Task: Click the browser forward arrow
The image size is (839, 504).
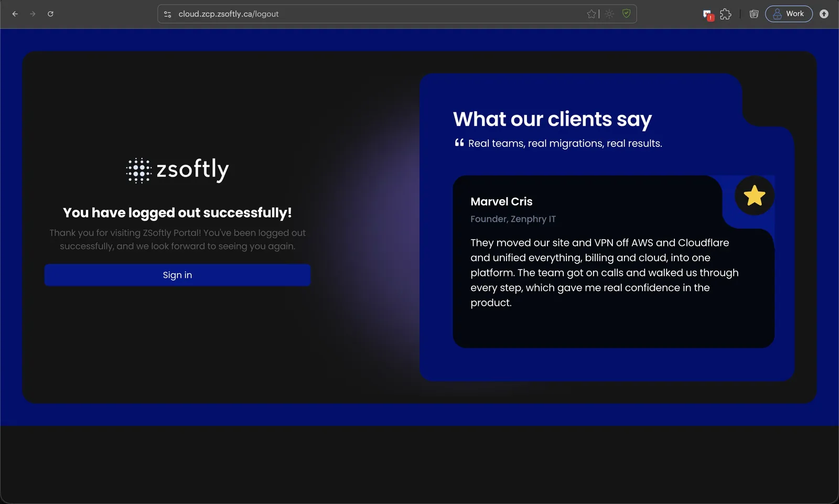Action: pyautogui.click(x=33, y=14)
